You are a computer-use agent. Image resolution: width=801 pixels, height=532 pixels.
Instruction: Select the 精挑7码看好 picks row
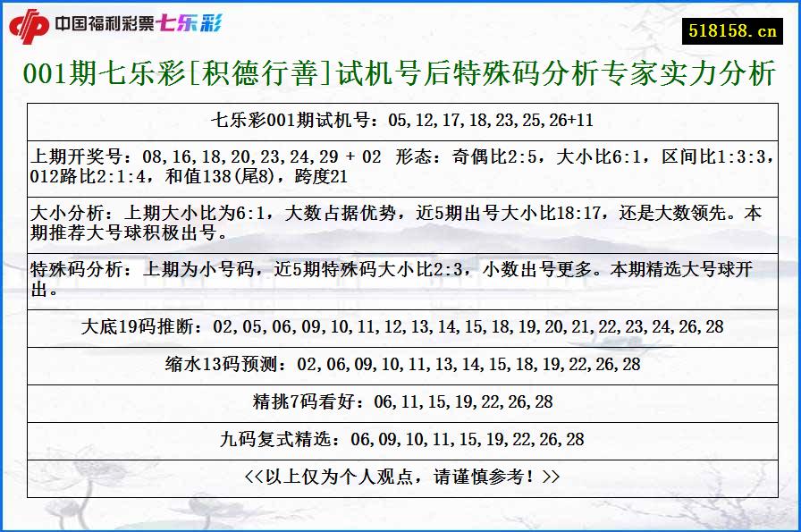click(x=400, y=401)
